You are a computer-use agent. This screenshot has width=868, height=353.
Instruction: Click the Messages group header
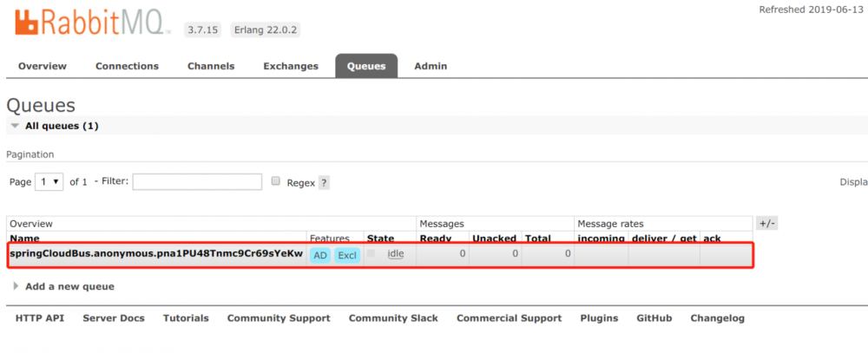click(442, 224)
